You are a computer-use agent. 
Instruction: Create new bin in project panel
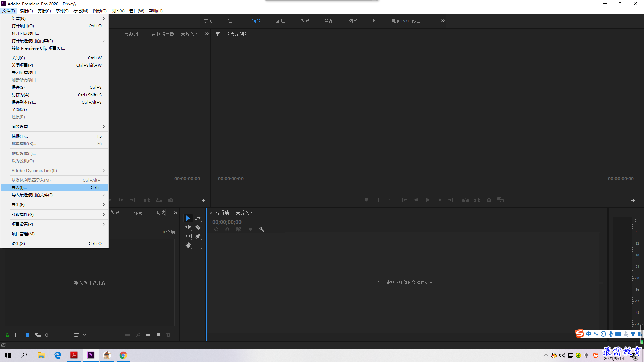pyautogui.click(x=148, y=335)
